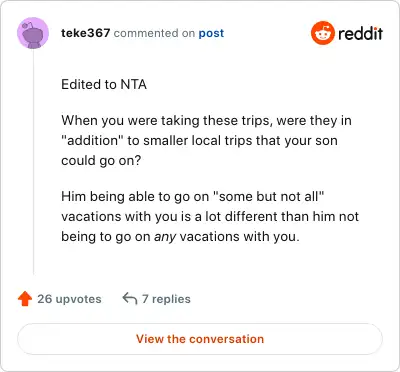Click the reply arrow icon
The image size is (400, 372).
click(x=130, y=299)
